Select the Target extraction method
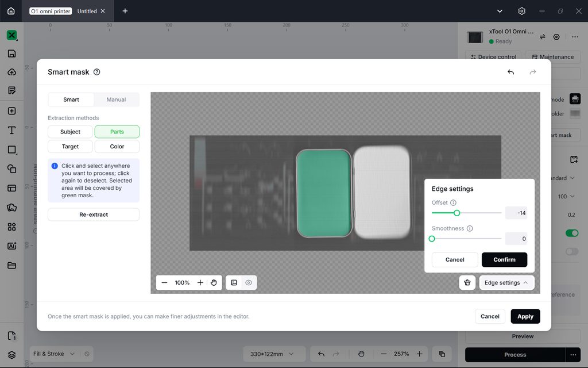588x368 pixels. point(70,147)
